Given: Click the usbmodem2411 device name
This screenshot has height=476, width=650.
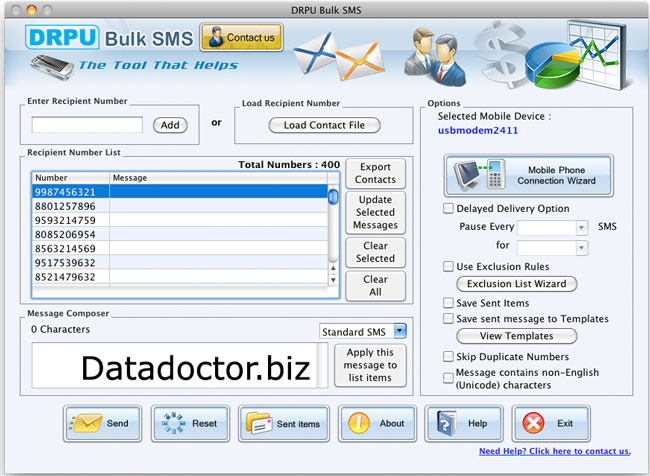Looking at the screenshot, I should pyautogui.click(x=478, y=130).
